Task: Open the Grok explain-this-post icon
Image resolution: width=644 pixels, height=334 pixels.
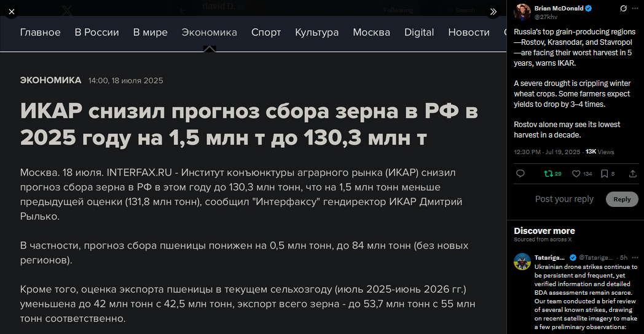Action: pos(624,8)
